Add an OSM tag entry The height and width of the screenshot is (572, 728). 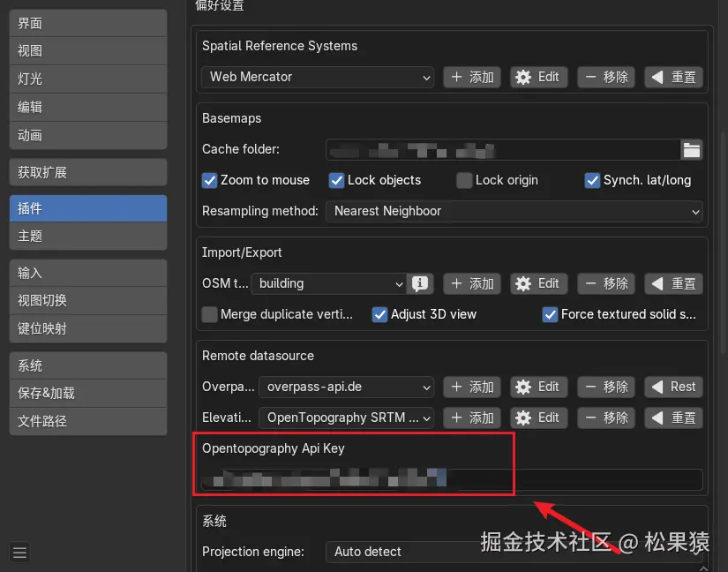click(x=472, y=283)
